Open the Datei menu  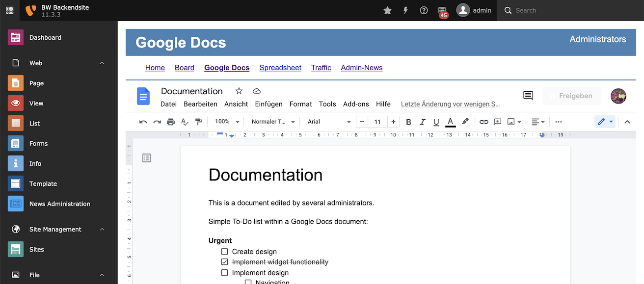click(168, 104)
